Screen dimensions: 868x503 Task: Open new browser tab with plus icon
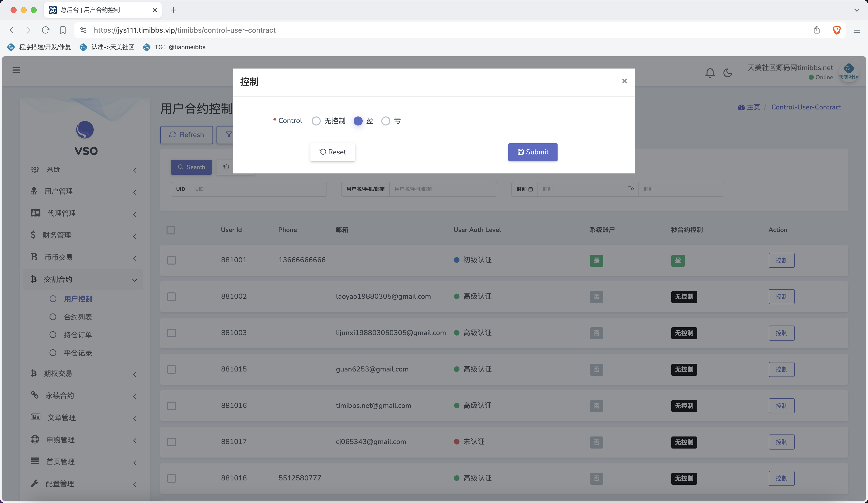tap(173, 10)
